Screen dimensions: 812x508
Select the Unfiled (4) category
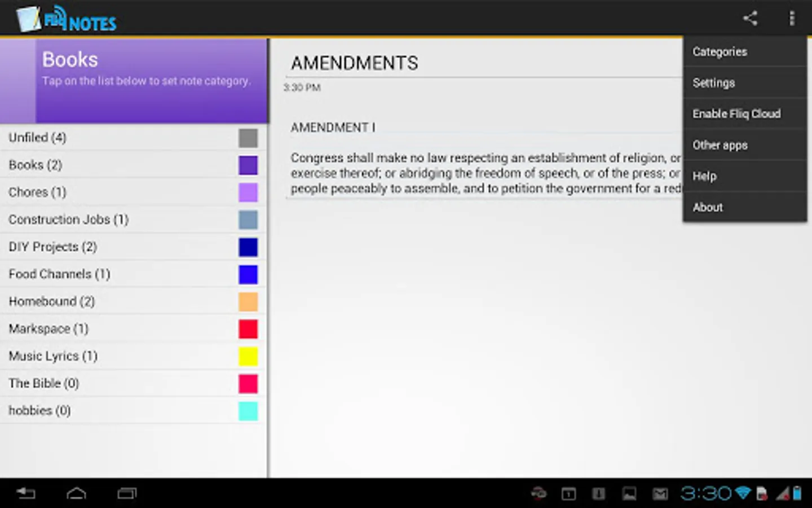pos(133,138)
